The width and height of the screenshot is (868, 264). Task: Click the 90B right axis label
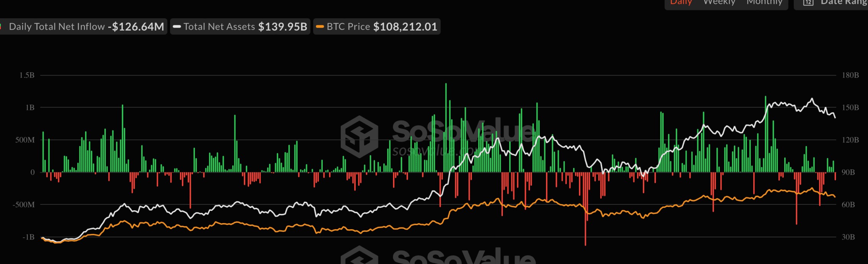848,172
